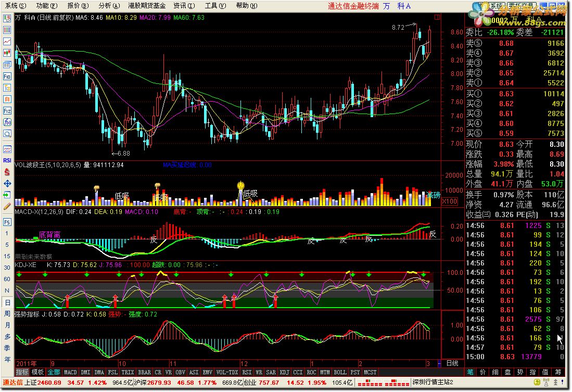Click the first sidebar icon with checkmark list
The image size is (572, 392).
point(7,18)
